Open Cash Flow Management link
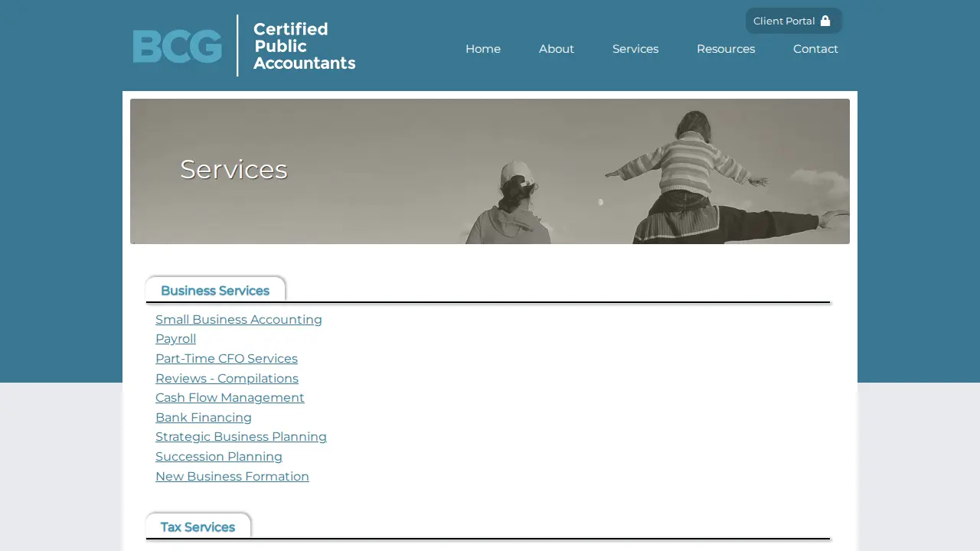 [x=230, y=398]
